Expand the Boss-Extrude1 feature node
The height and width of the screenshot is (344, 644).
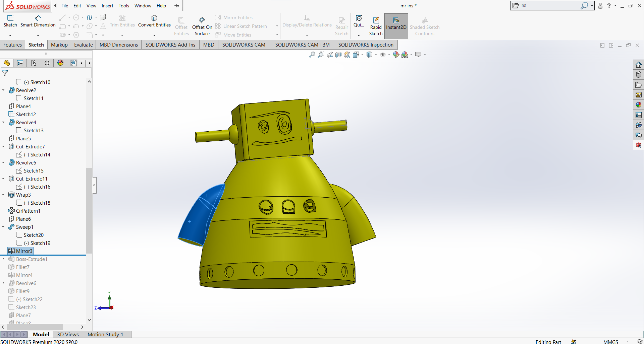(x=3, y=259)
